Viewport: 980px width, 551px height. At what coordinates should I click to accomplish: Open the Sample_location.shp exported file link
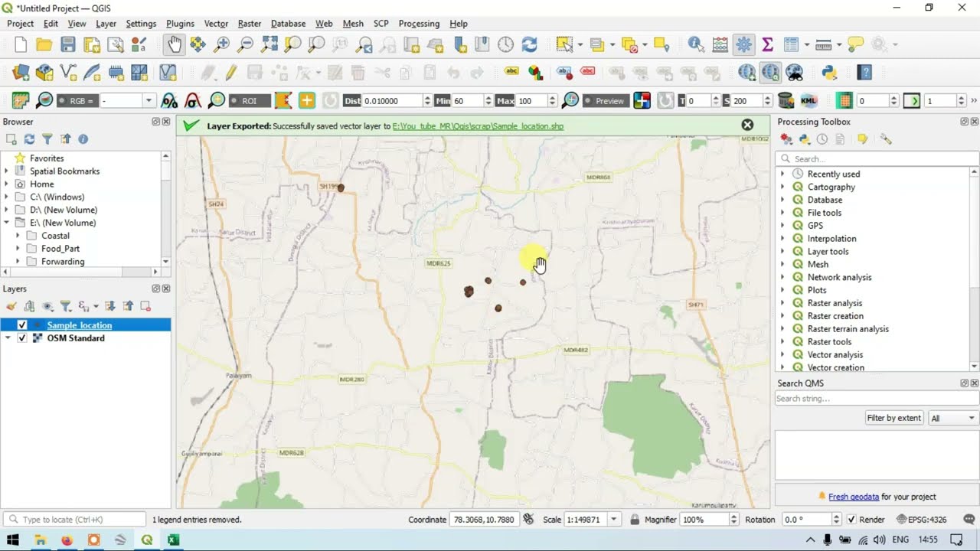click(478, 126)
